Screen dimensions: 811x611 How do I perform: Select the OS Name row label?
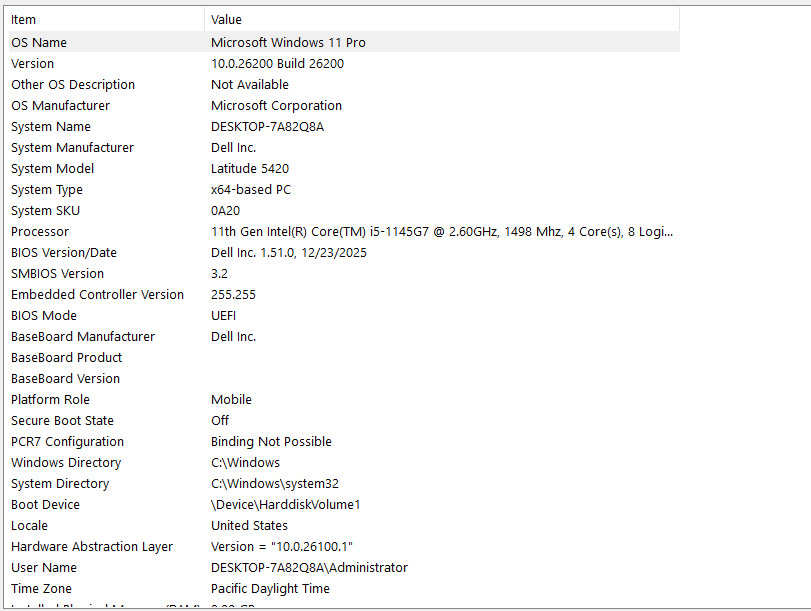coord(39,42)
